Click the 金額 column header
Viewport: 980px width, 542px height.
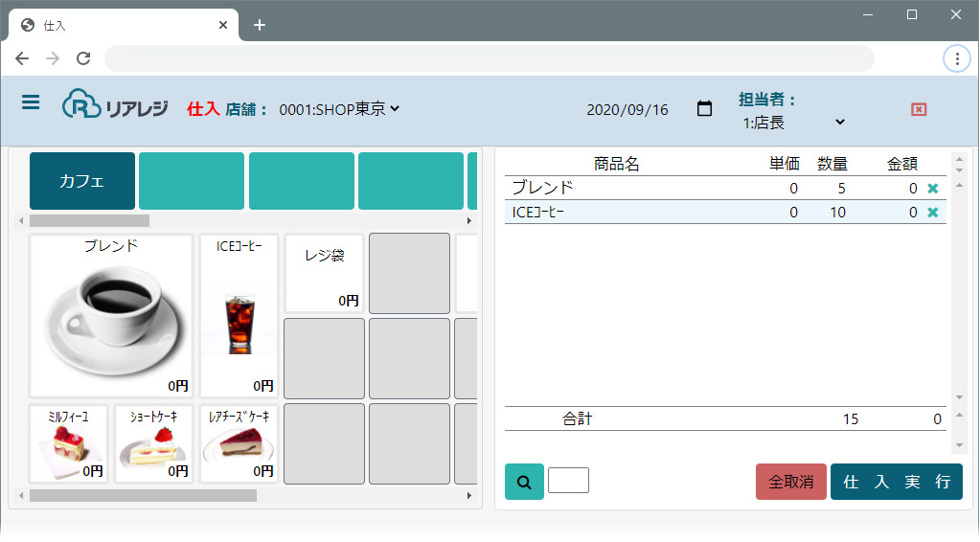901,164
